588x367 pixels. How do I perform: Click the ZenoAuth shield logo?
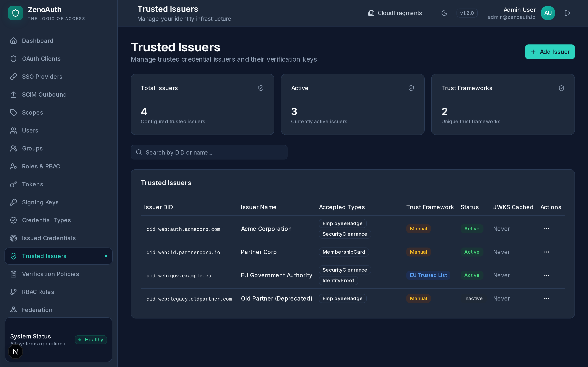[15, 13]
